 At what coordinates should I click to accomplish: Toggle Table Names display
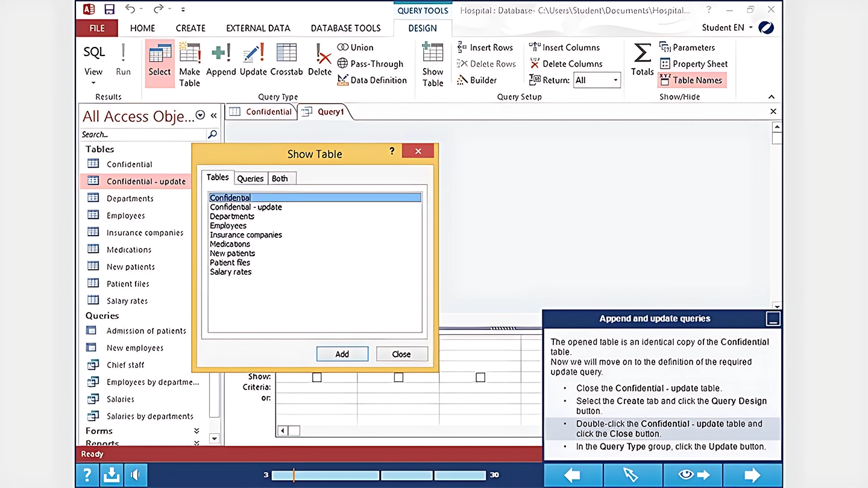pyautogui.click(x=691, y=80)
